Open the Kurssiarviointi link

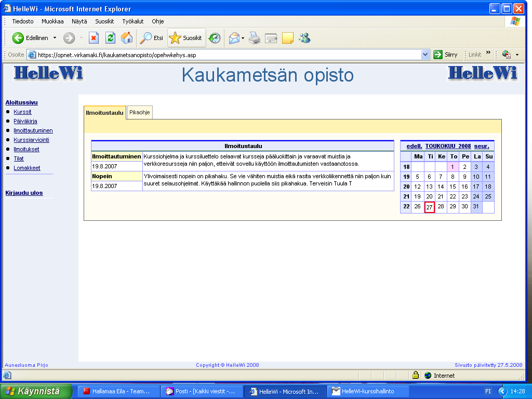click(x=31, y=140)
